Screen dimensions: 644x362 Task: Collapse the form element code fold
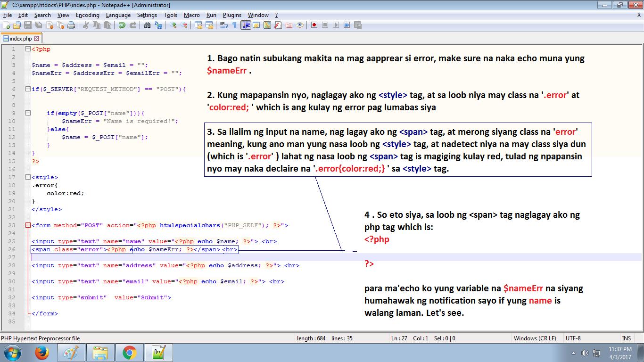click(28, 225)
